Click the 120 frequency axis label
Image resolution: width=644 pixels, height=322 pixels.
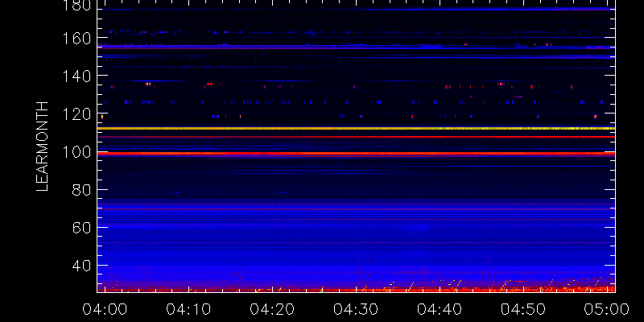(x=76, y=114)
